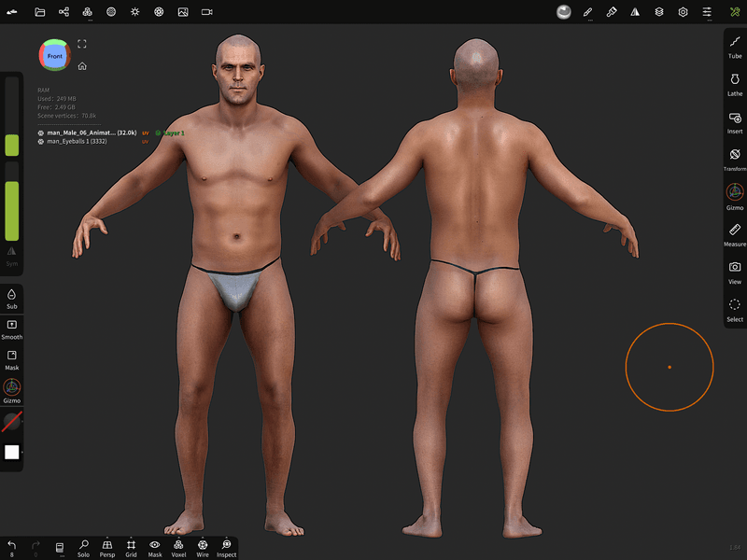Screen dimensions: 747x560
Task: Open the Stroke brush settings menu
Action: (x=612, y=12)
